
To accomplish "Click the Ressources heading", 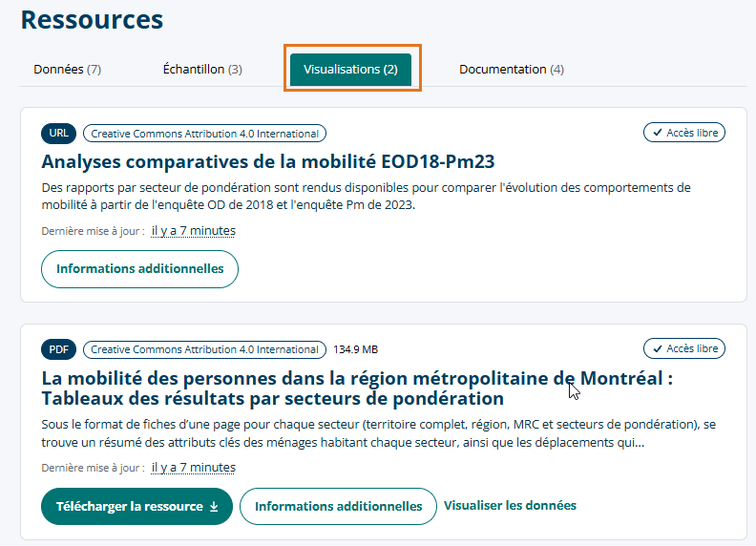I will 92,20.
